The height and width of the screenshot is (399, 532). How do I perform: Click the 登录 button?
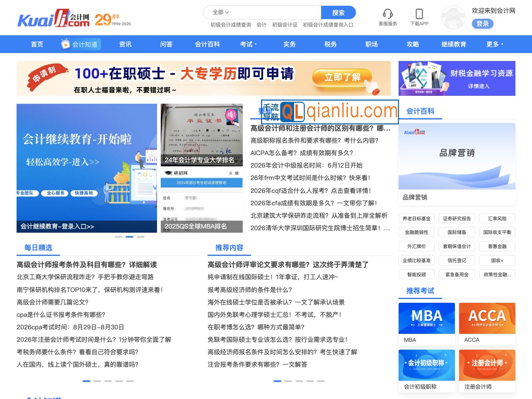(482, 24)
